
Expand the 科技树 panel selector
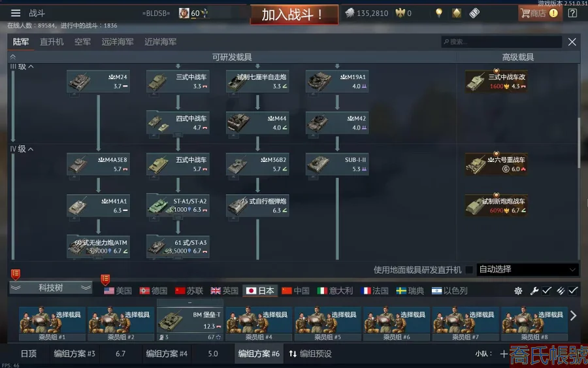[x=50, y=288]
